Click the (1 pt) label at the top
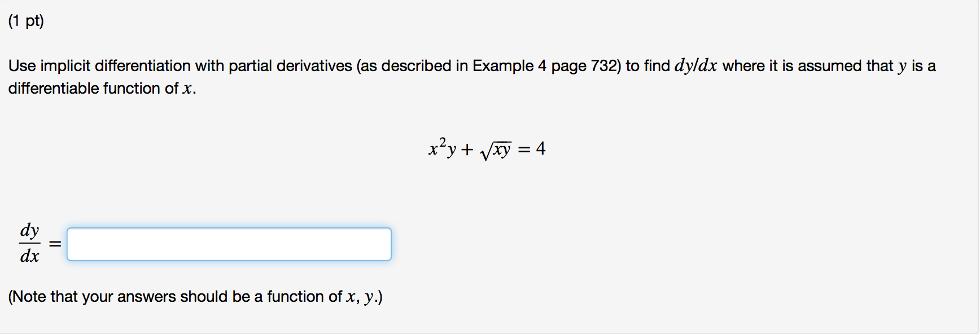 [x=26, y=21]
